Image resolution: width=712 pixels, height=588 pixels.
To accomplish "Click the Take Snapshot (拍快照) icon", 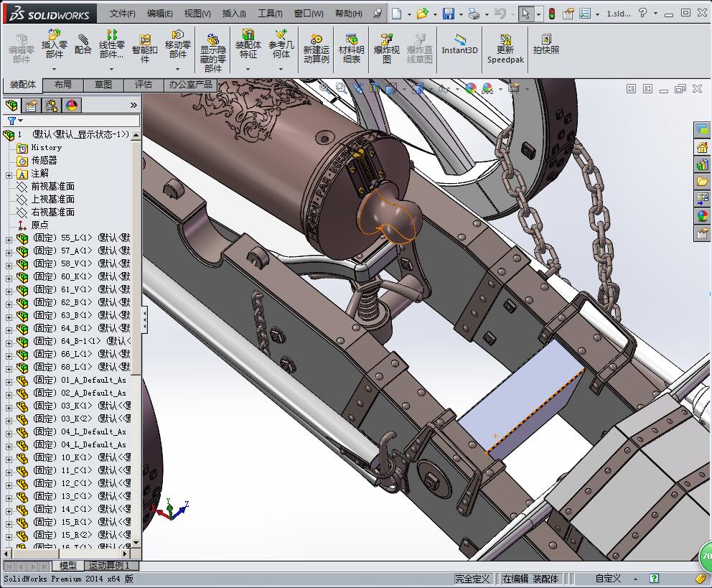I will pyautogui.click(x=546, y=45).
